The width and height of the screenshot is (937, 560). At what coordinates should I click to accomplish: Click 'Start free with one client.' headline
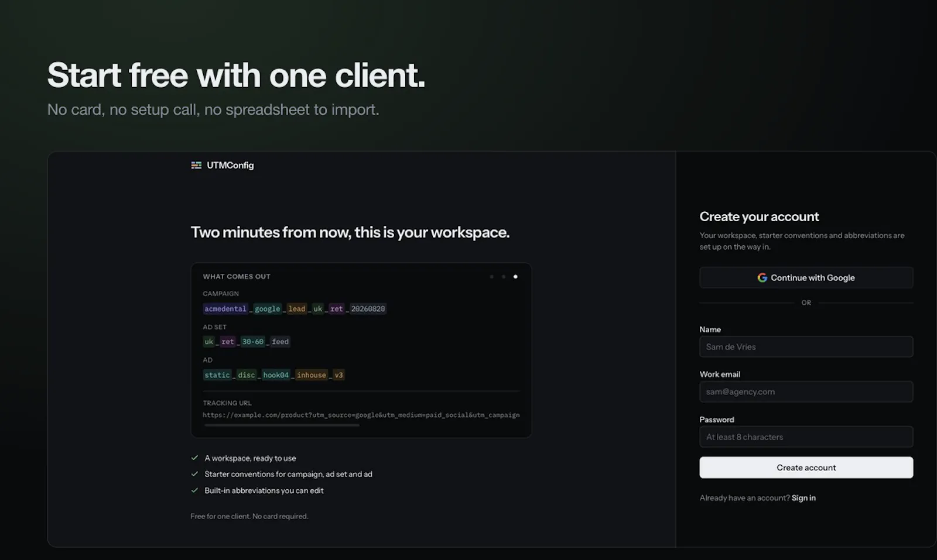pyautogui.click(x=236, y=75)
